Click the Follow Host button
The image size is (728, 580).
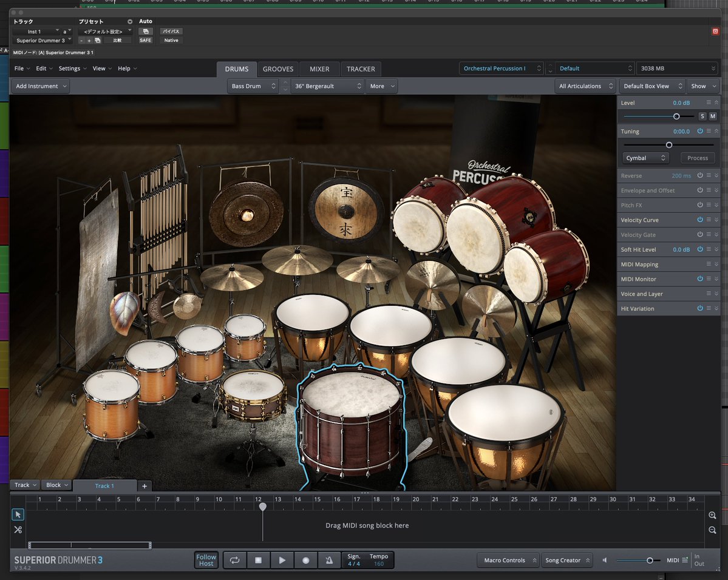[x=206, y=561]
